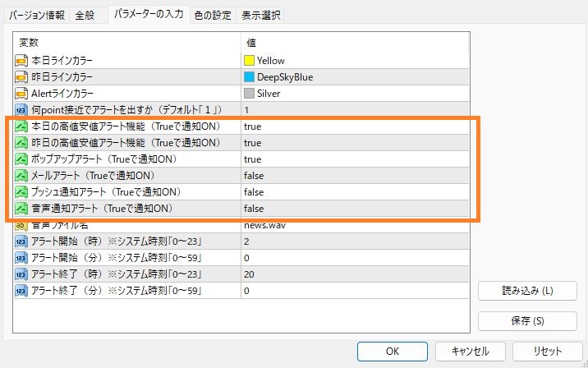Viewport: 588px width, 368px height.
Task: Click the integer icon beside アラート開始（時）
Action: [x=21, y=241]
